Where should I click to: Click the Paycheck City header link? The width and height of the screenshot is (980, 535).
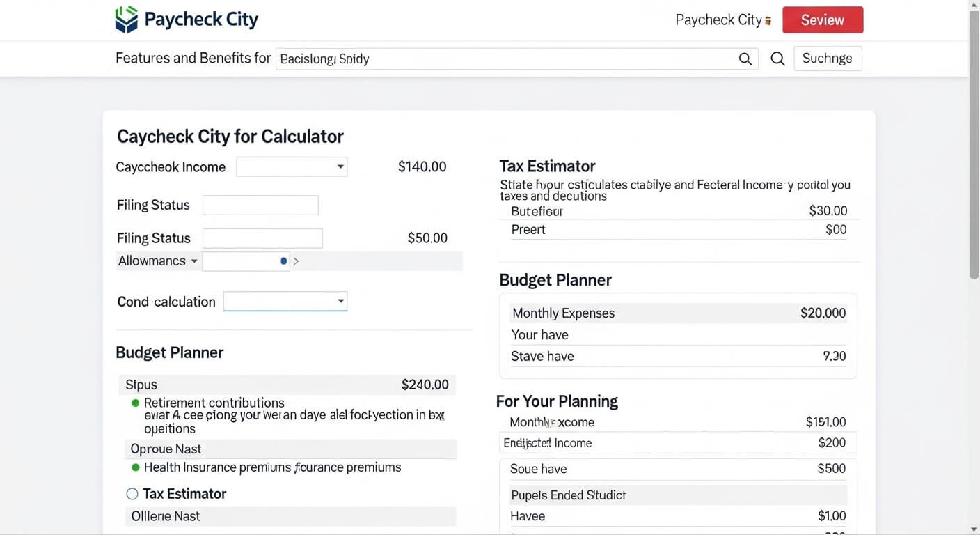(x=718, y=20)
